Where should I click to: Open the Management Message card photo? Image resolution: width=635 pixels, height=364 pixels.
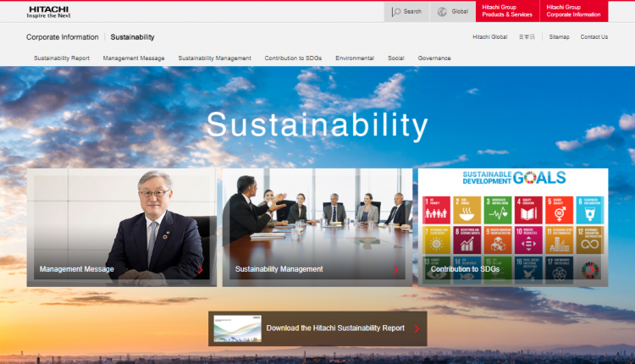point(121,228)
